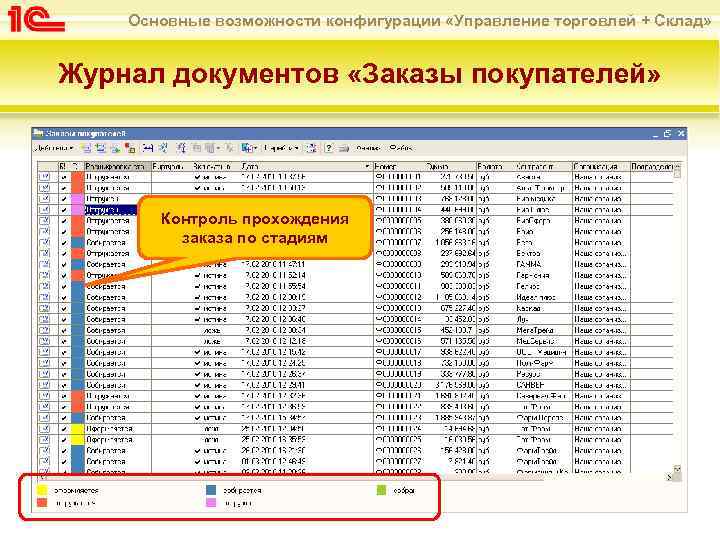Open the Перейти dropdown menu
Image resolution: width=720 pixels, height=540 pixels.
coord(281,148)
